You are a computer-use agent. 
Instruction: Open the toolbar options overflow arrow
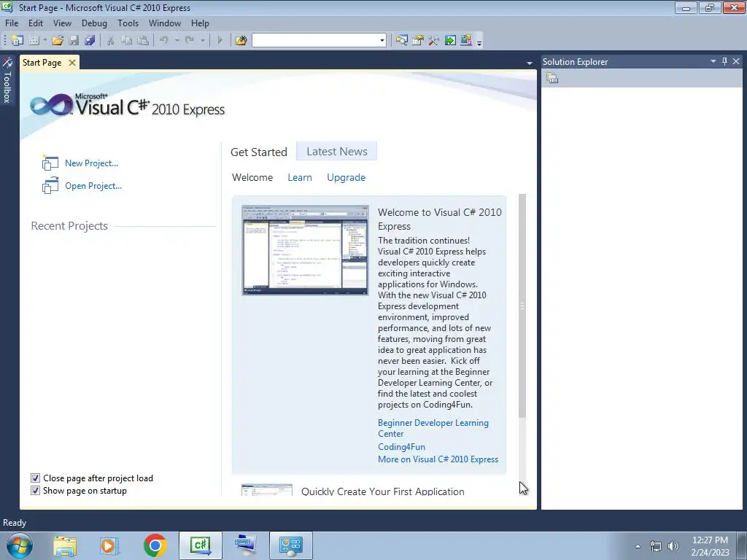click(x=479, y=42)
